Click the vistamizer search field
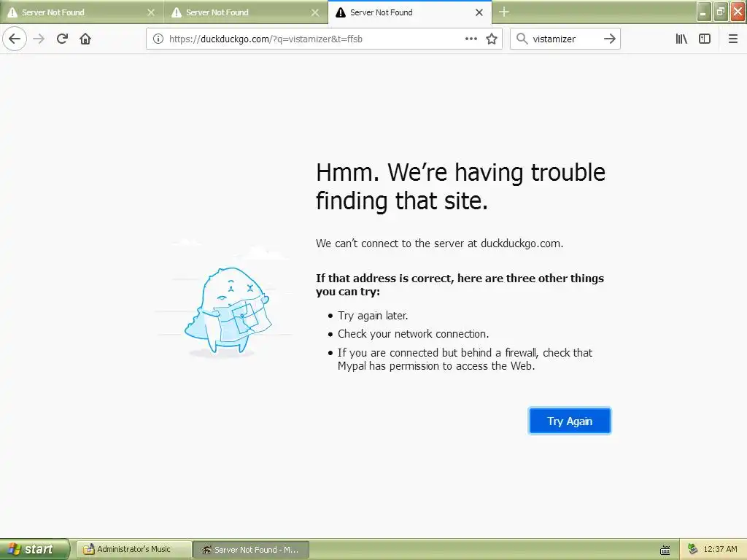 (565, 39)
